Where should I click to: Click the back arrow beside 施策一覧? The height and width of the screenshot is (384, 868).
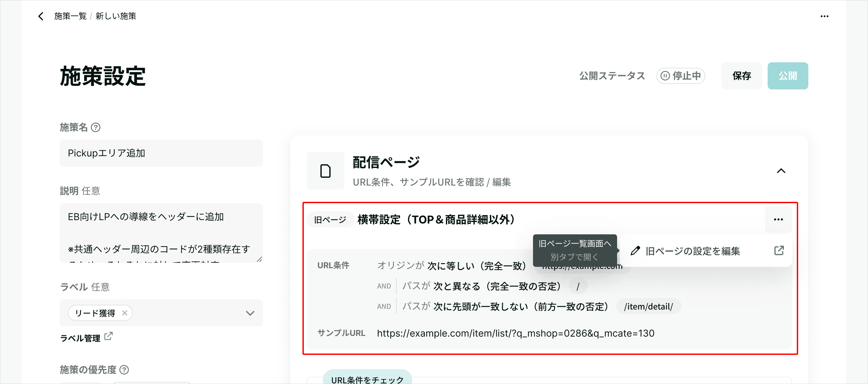pos(41,16)
